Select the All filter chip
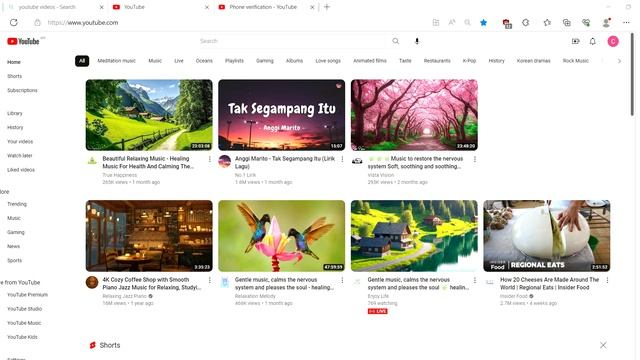Screen dimensions: 640x360 [x=82, y=61]
